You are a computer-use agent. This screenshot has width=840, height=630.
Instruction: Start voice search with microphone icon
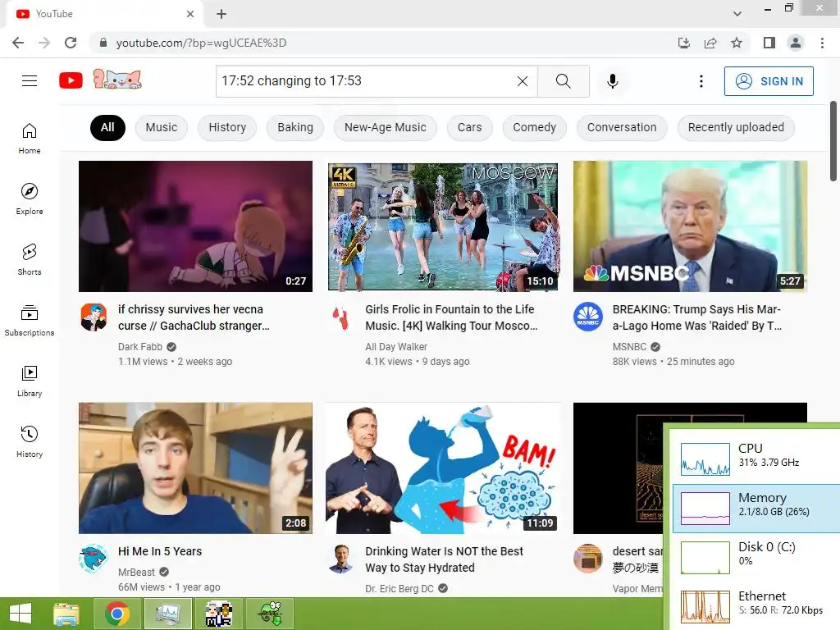click(613, 81)
